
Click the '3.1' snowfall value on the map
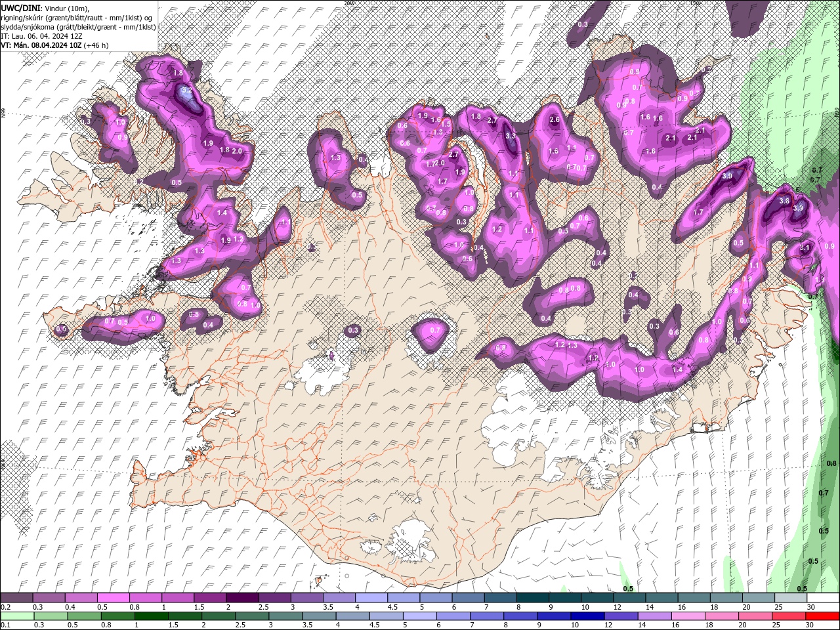tap(805, 247)
